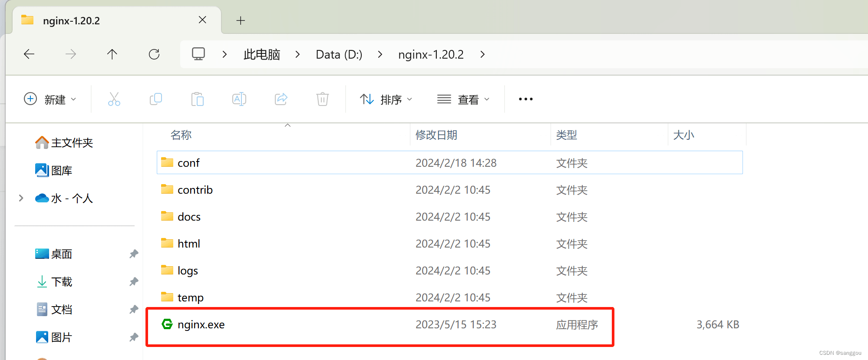Unpin 图片 using its pin icon
868x360 pixels.
[134, 337]
